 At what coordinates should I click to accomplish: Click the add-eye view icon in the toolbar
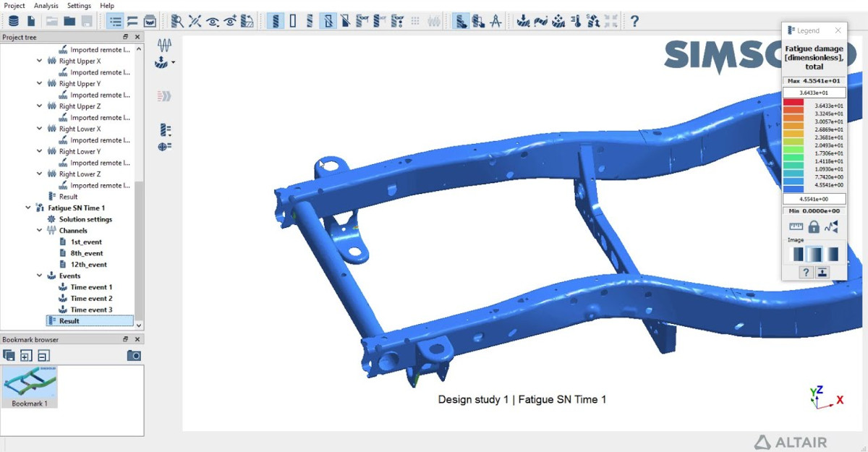230,22
